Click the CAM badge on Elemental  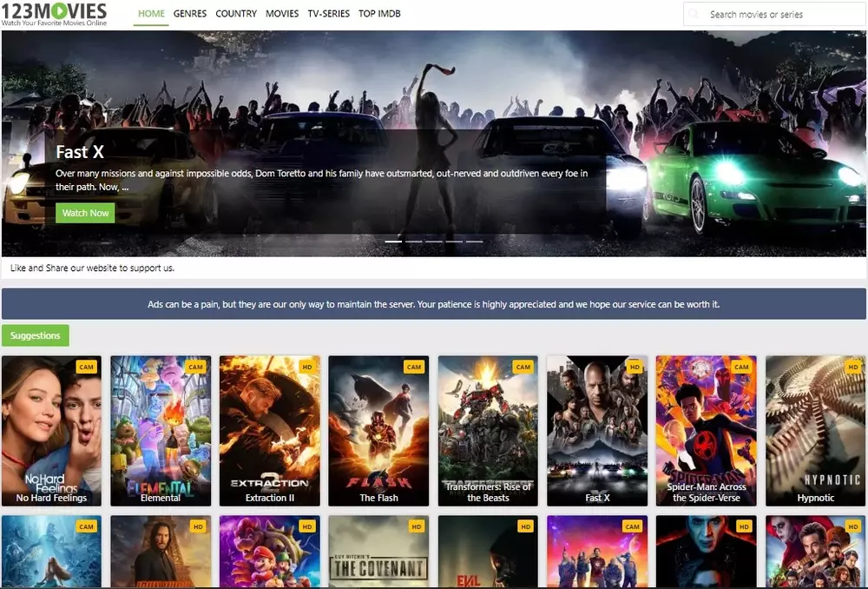(195, 367)
